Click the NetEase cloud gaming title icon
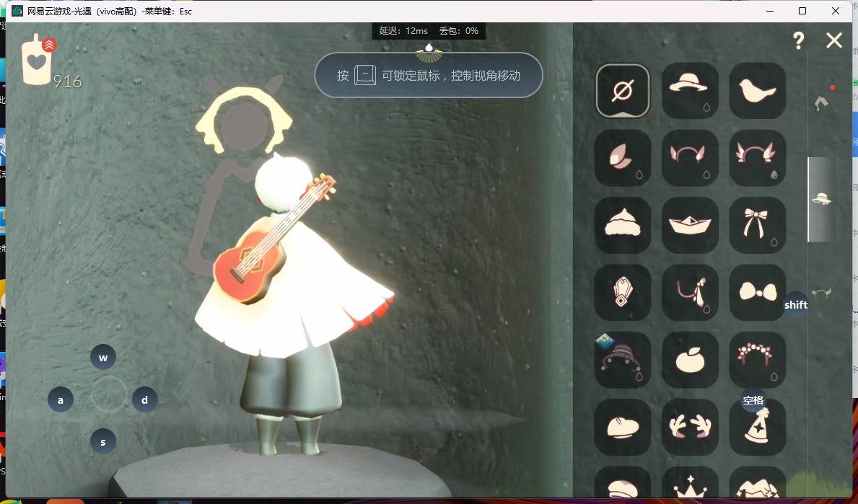 (x=17, y=11)
